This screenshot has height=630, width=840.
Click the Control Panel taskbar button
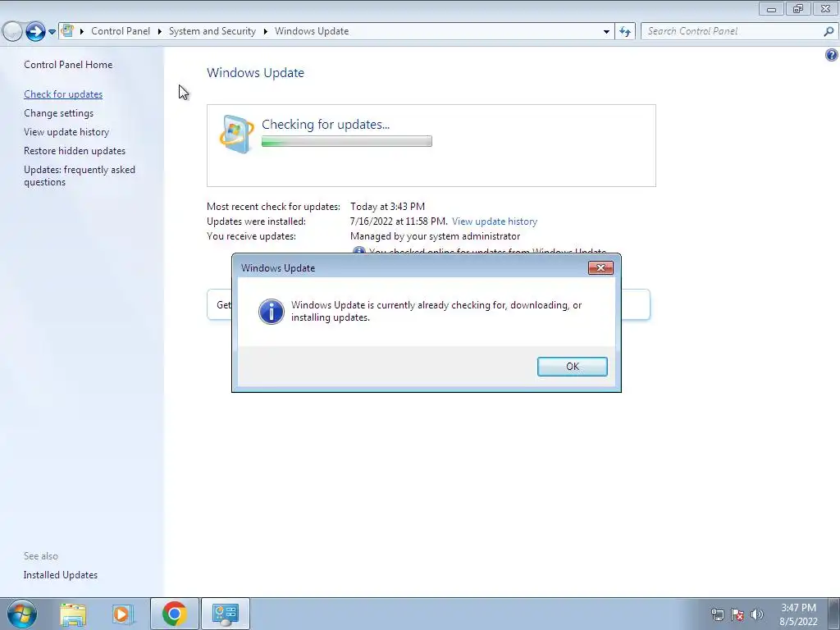225,614
